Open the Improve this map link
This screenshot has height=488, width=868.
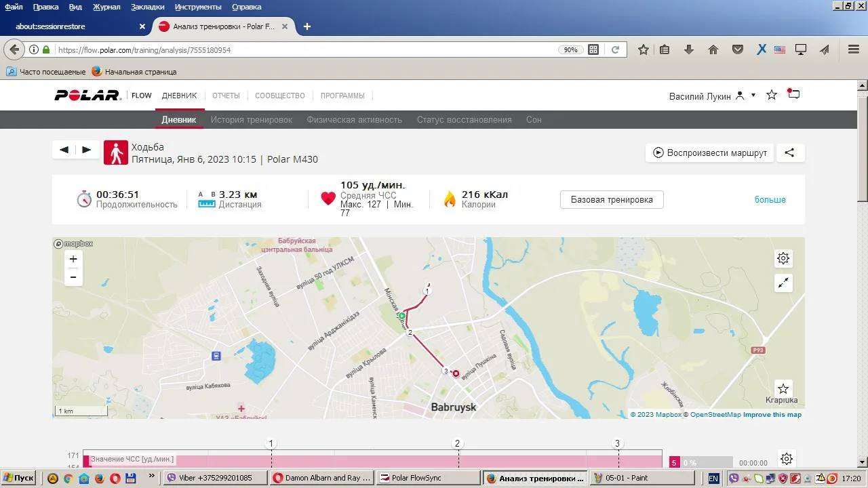(x=772, y=415)
